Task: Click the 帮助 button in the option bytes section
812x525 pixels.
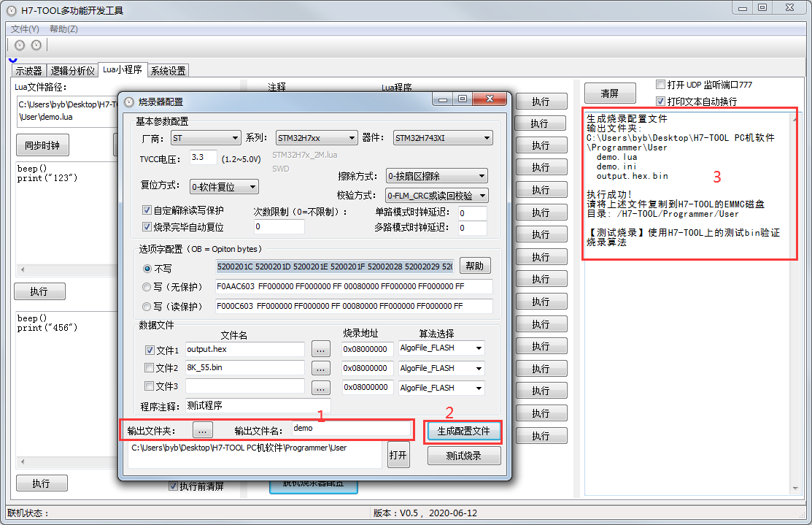Action: pos(475,266)
